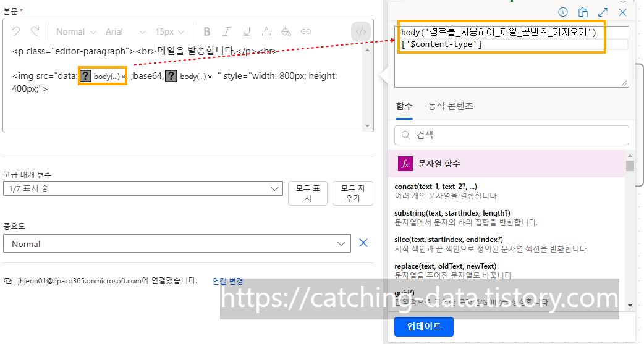Click into the expression formula text box
644x344 pixels.
pos(511,57)
